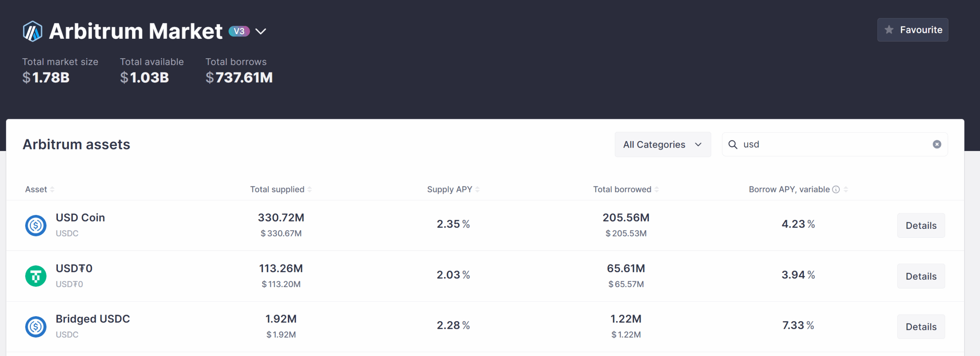
Task: Clear the search field with X icon
Action: coord(937,144)
